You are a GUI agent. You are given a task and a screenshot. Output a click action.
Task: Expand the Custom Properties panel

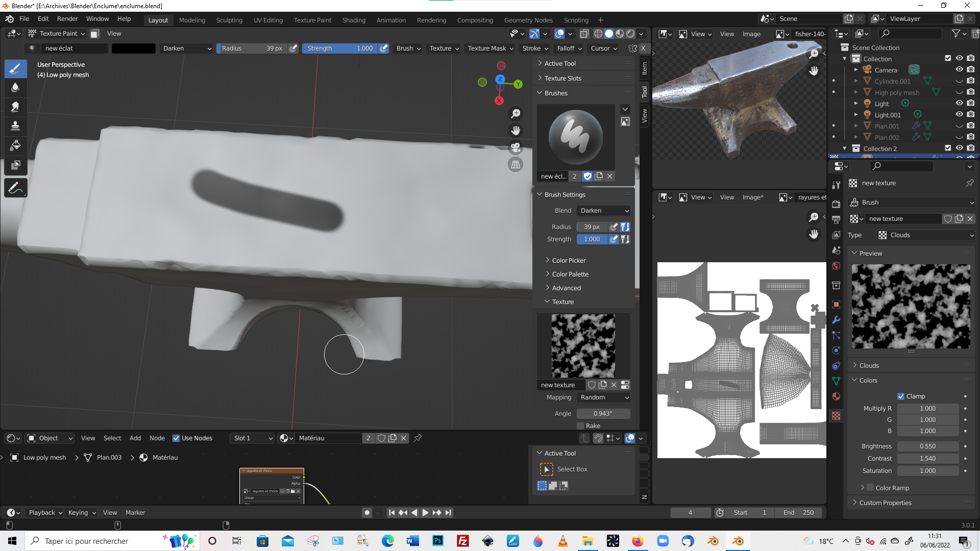click(x=885, y=503)
